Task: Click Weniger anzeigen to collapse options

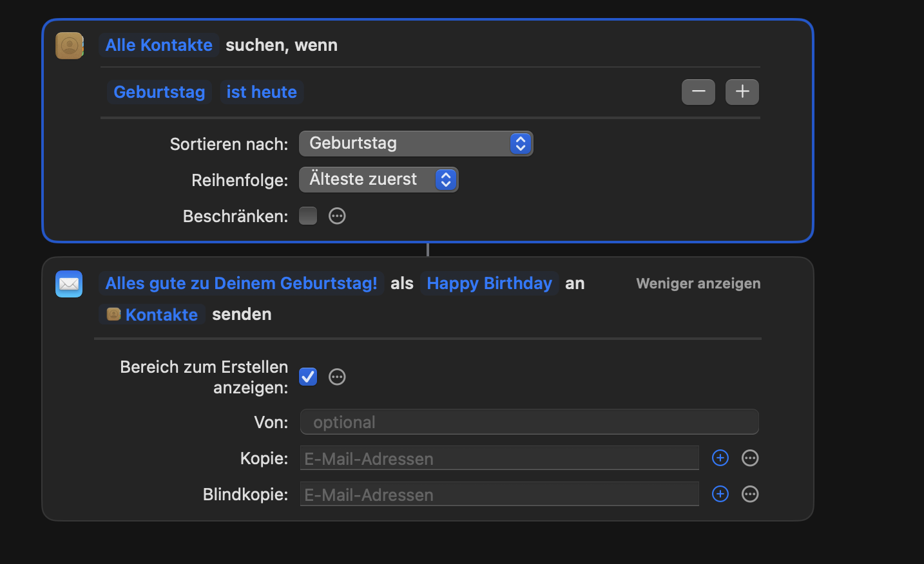Action: pyautogui.click(x=698, y=283)
